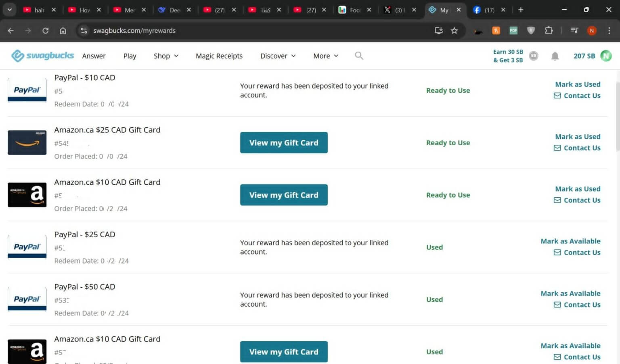Open the Play menu item
Screen dimensions: 620x364
[130, 56]
